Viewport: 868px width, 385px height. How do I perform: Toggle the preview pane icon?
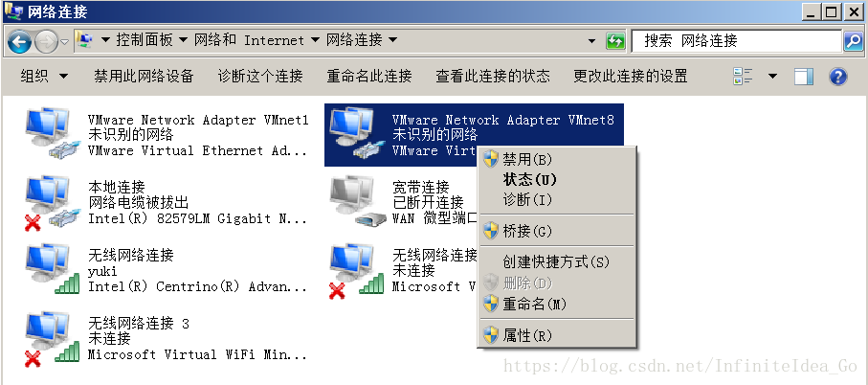tap(803, 76)
